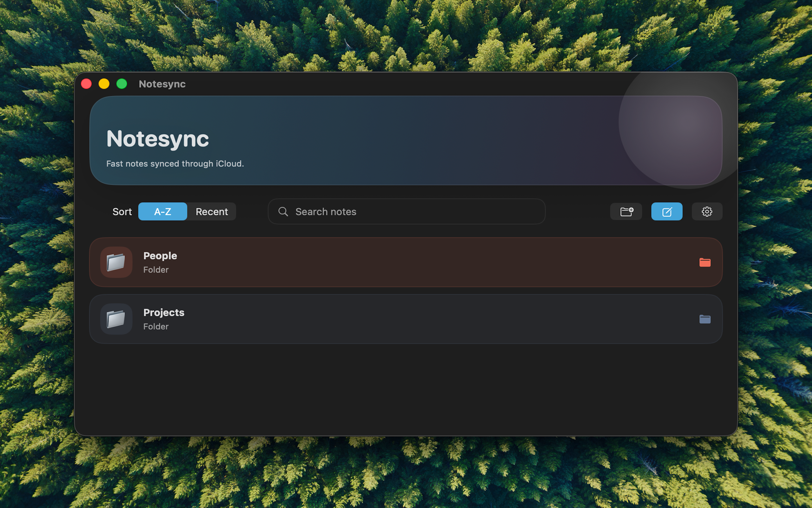Click the blue-gray folder icon on Projects row
Image resolution: width=812 pixels, height=508 pixels.
(x=704, y=319)
